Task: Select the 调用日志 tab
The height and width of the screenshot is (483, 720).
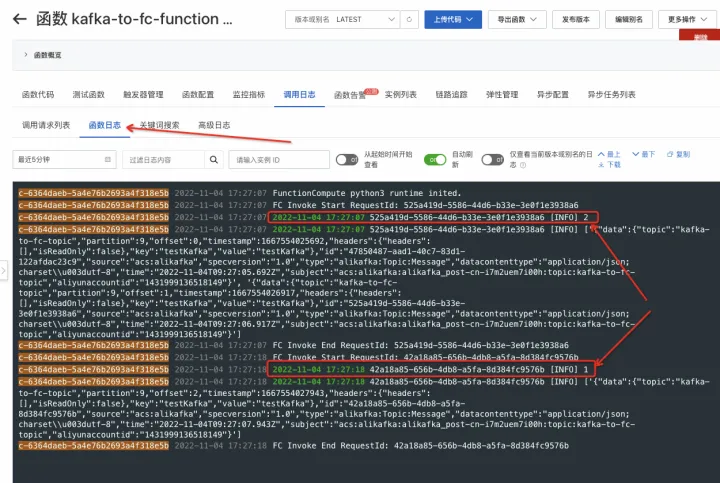Action: (x=299, y=95)
